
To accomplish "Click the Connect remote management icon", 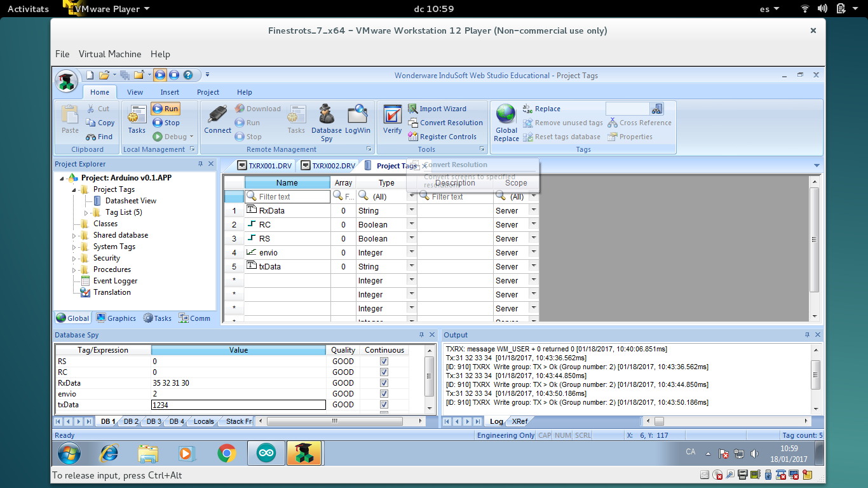I will click(x=217, y=120).
